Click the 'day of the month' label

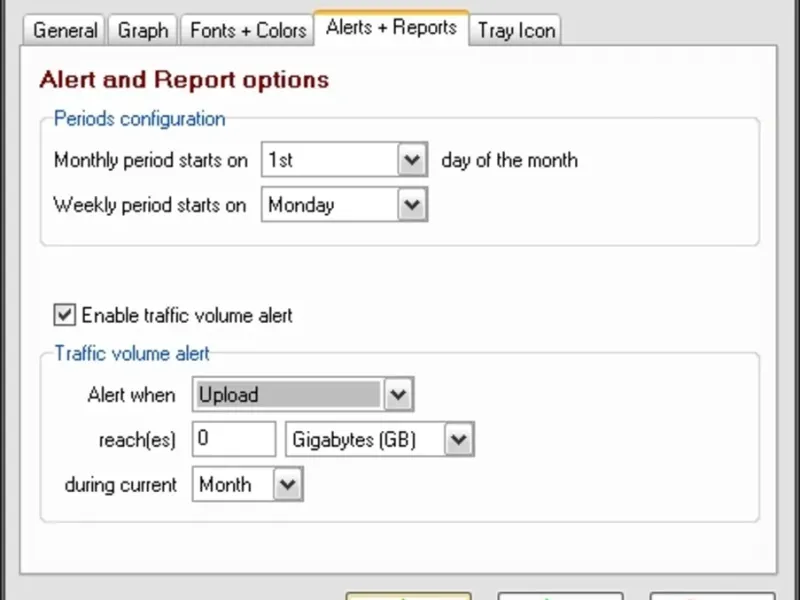click(509, 160)
